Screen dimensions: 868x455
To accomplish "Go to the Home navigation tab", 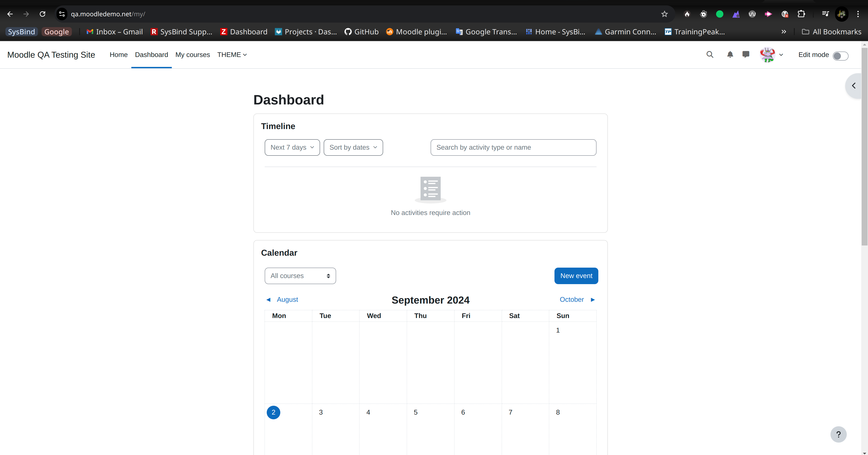I will 119,55.
